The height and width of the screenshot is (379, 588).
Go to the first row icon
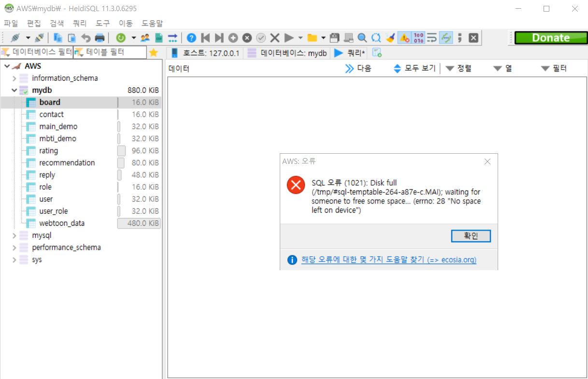click(205, 38)
